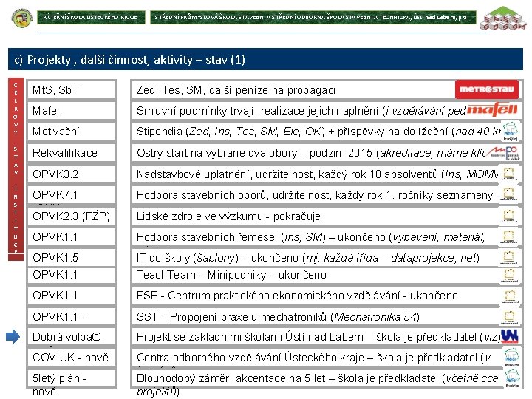This screenshot has height=399, width=532.
Task: Click the regional logo in the COV ÚK row
Action: coord(511,358)
